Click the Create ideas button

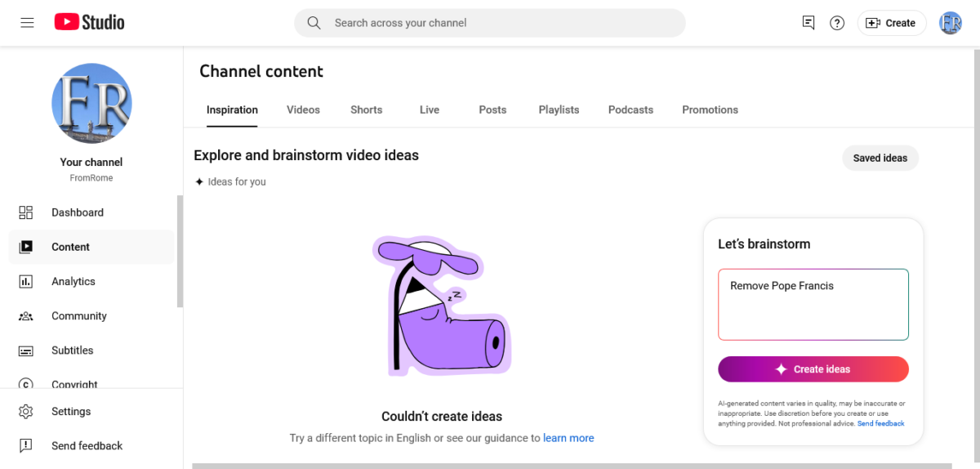[813, 369]
